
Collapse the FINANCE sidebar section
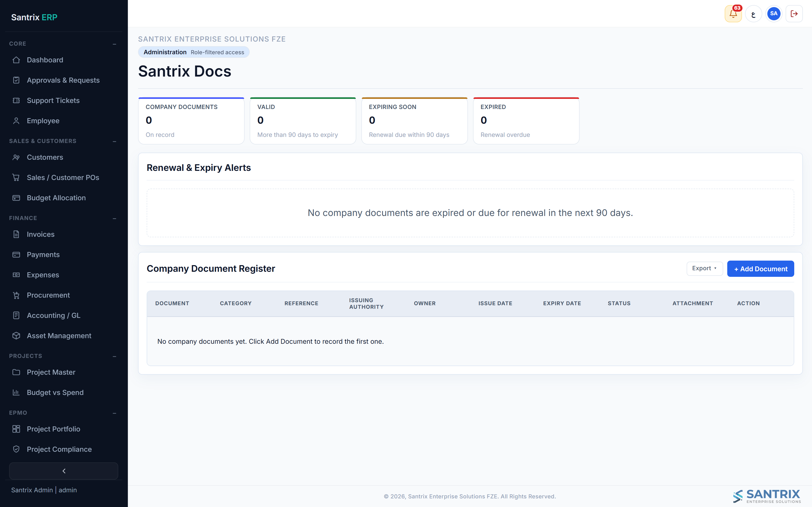pos(114,218)
